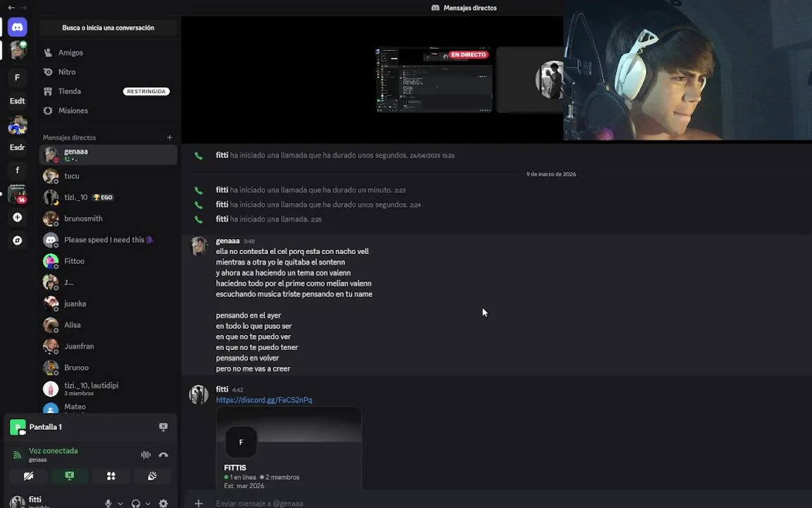812x508 pixels.
Task: Open noise suppression waveform icon
Action: (146, 454)
